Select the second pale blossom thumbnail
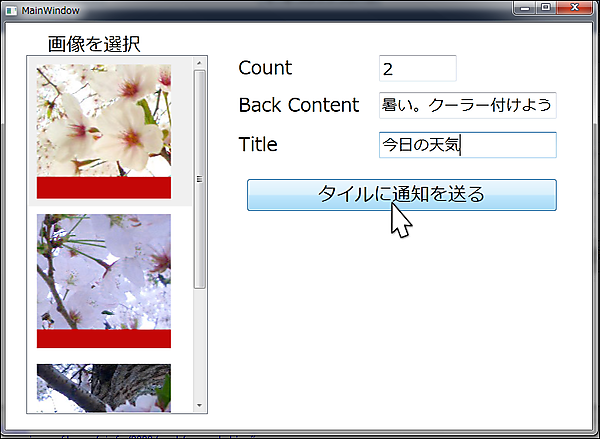 tap(104, 281)
